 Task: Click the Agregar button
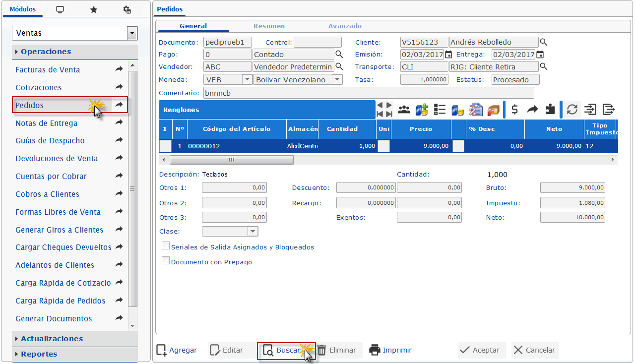[x=177, y=350]
